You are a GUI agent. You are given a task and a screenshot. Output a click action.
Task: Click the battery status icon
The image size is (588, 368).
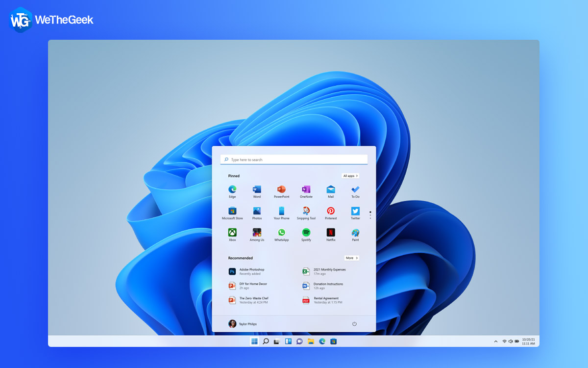(516, 341)
